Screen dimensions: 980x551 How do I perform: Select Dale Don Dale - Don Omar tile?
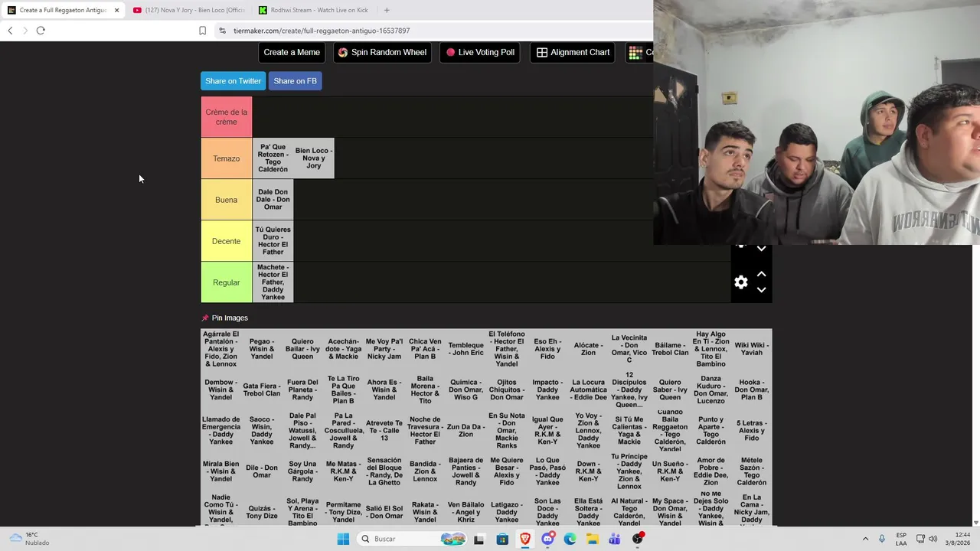tap(273, 200)
